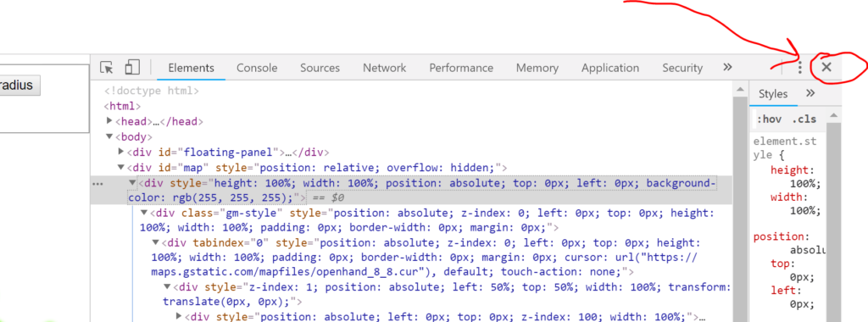Screen dimensions: 868x322
Task: Click the top property in Styles
Action: coord(781,264)
